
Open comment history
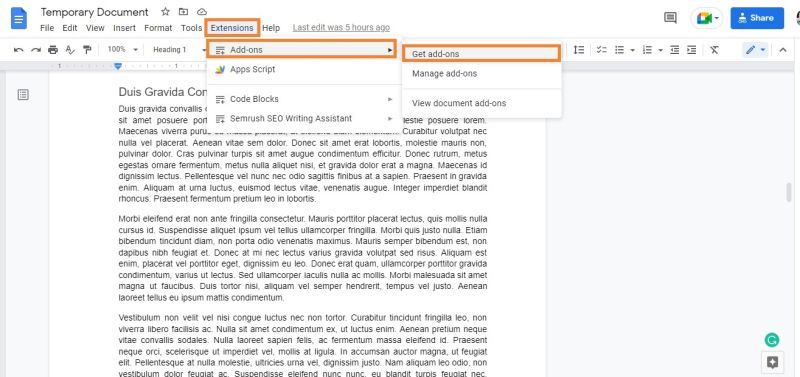670,18
